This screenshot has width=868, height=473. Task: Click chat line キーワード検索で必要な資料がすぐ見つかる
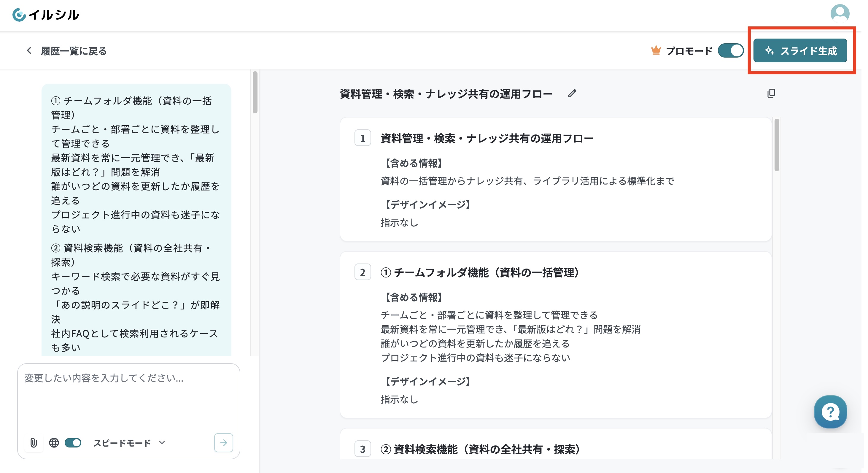(x=135, y=283)
